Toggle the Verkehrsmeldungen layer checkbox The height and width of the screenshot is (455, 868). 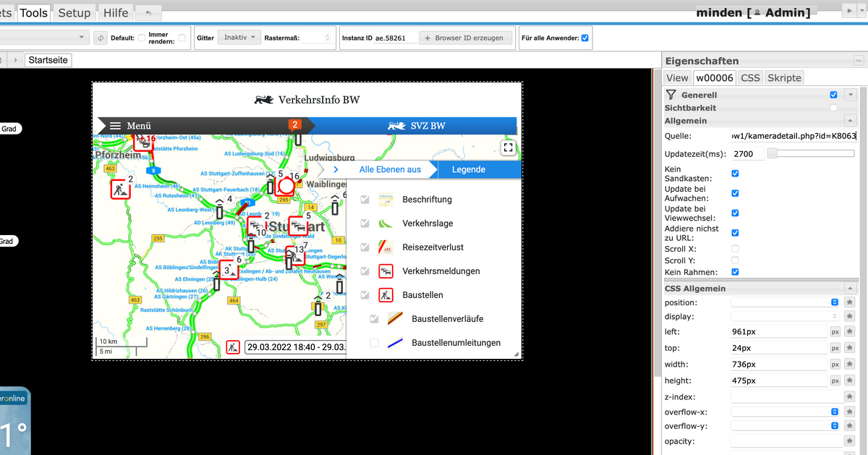(365, 271)
